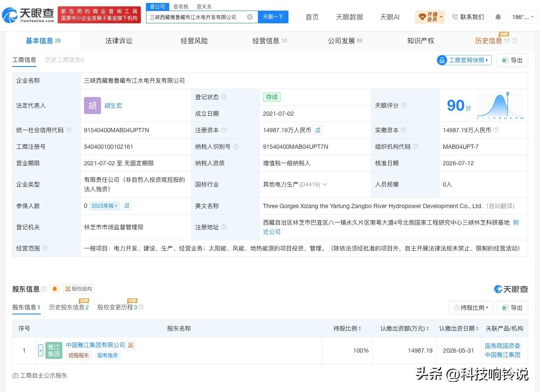Sort by 认缴出资额 column header

click(405, 328)
